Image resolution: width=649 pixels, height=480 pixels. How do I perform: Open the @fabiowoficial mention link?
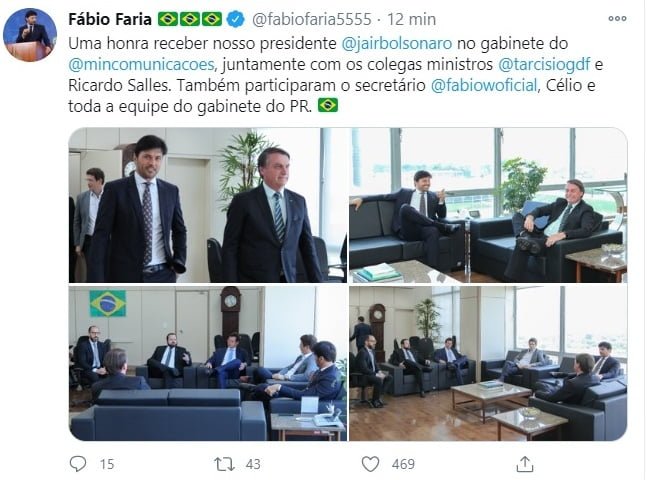pyautogui.click(x=484, y=86)
